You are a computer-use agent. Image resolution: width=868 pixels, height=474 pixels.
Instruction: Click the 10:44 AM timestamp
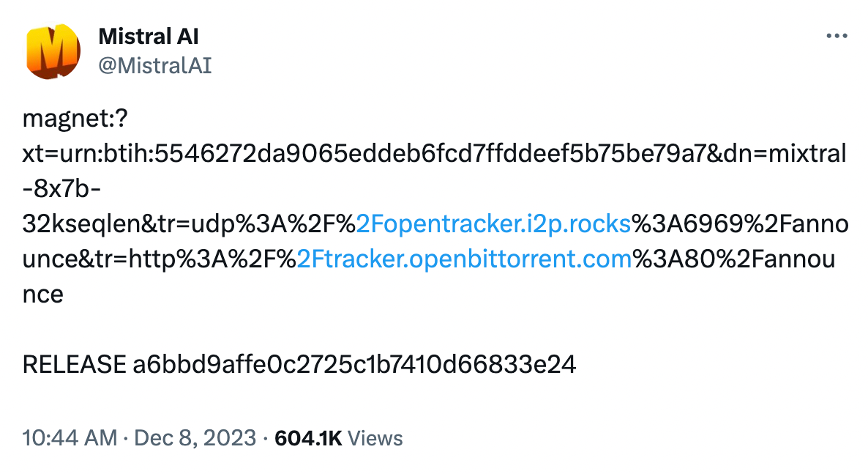coord(70,438)
